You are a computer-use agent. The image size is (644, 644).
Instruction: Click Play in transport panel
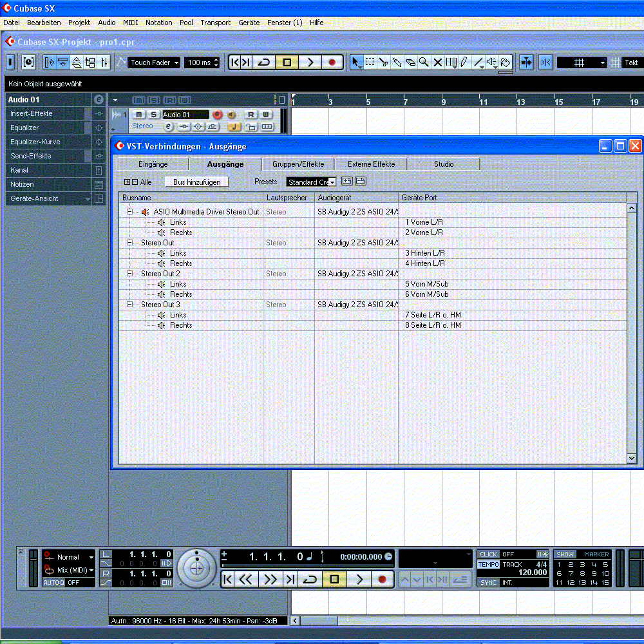pyautogui.click(x=359, y=580)
